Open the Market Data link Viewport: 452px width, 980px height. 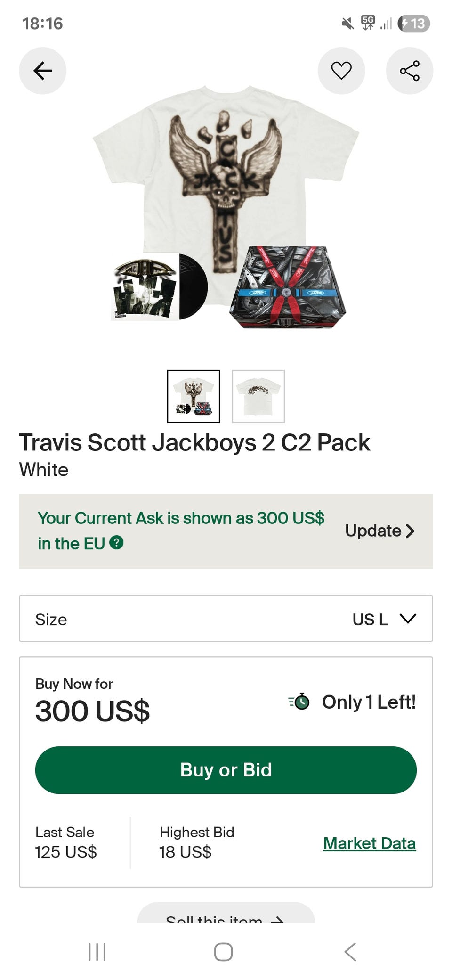coord(369,843)
